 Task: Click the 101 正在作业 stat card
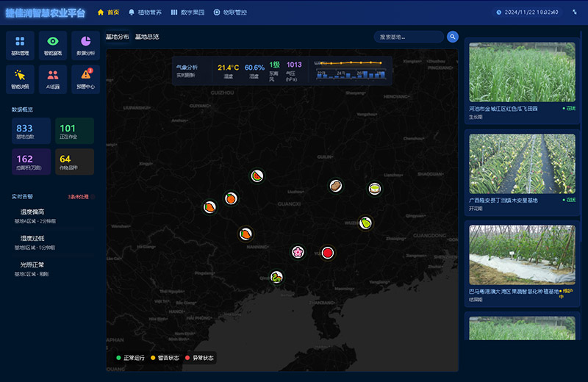click(75, 131)
